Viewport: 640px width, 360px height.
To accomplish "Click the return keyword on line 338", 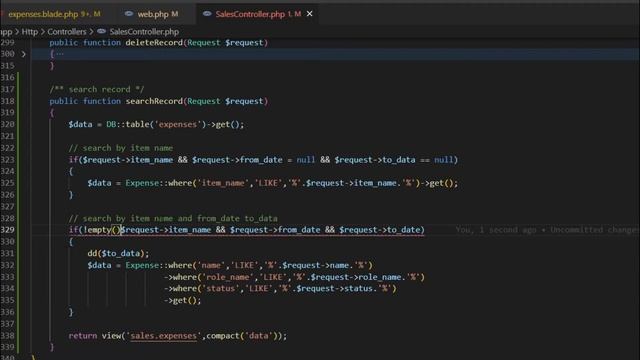I will [83, 336].
